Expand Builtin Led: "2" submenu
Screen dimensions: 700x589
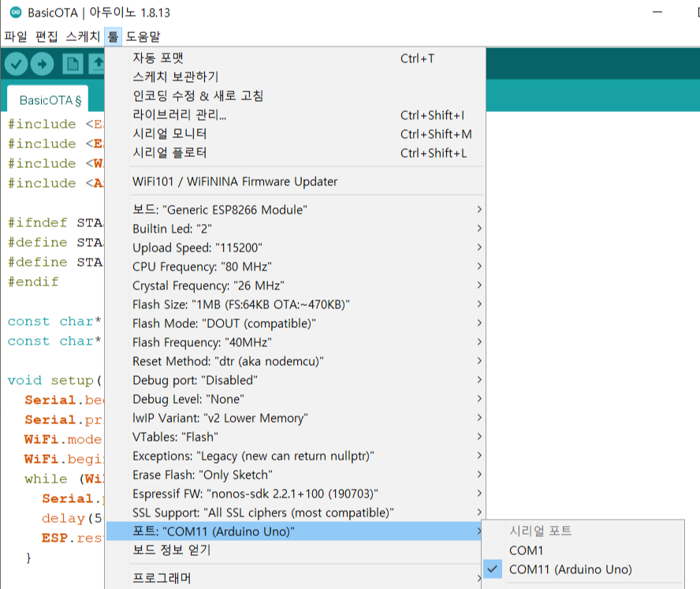(x=295, y=229)
